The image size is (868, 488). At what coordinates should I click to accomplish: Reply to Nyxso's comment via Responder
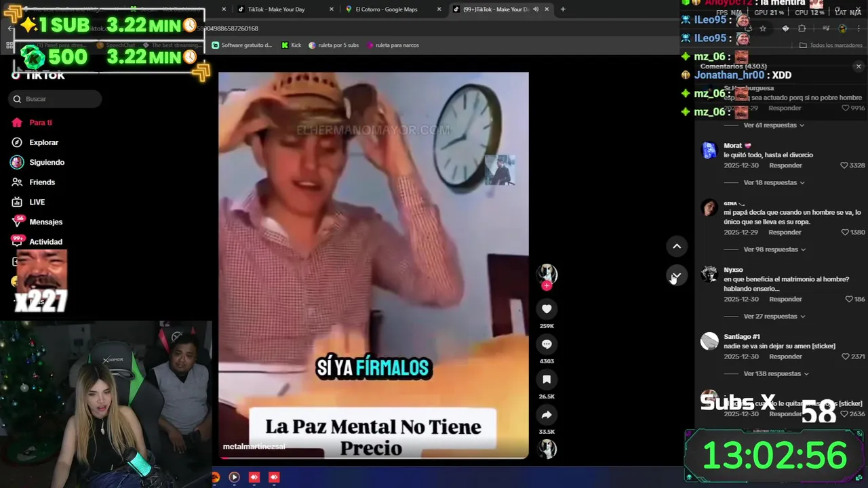pyautogui.click(x=785, y=299)
